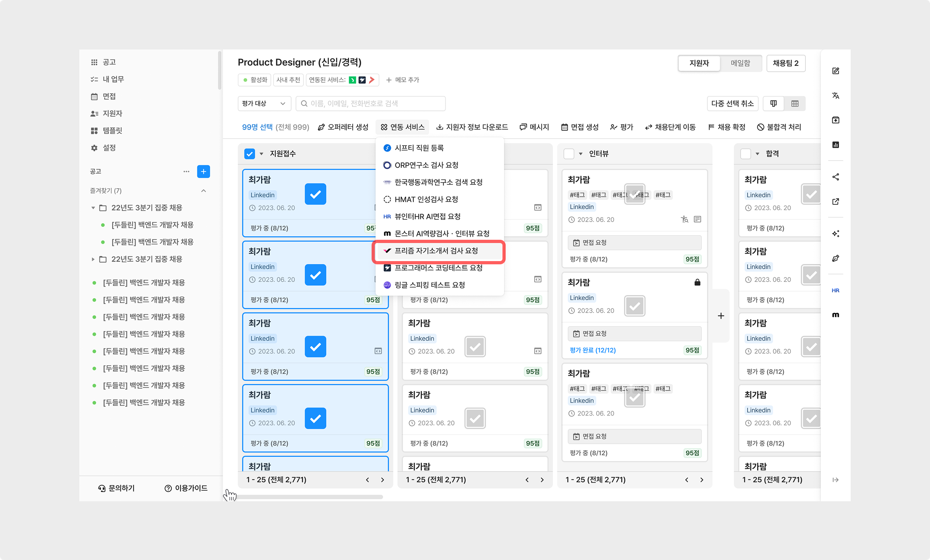
Task: Click the 불합격 처리 action
Action: 779,127
